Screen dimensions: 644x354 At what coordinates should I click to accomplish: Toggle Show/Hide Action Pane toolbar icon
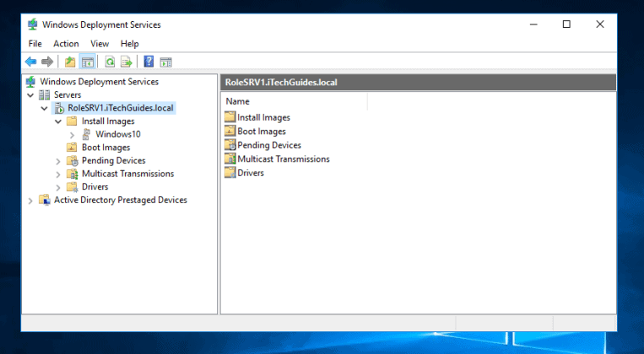pos(166,62)
